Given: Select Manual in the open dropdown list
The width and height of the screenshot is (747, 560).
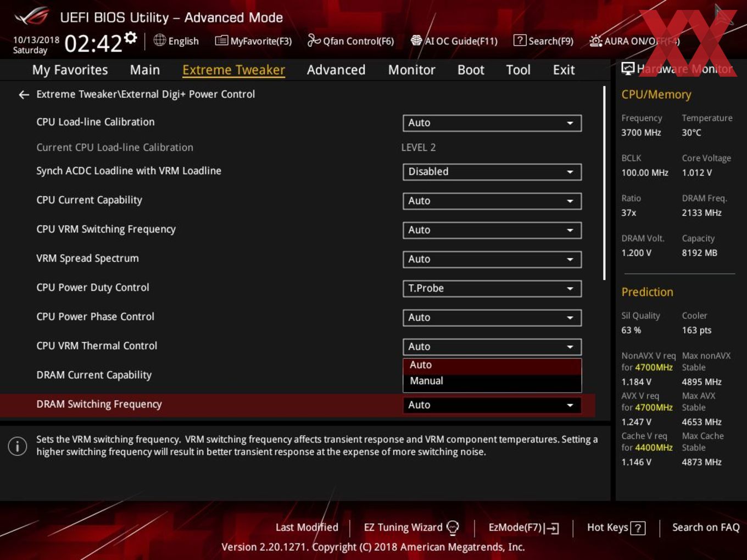Looking at the screenshot, I should 492,381.
